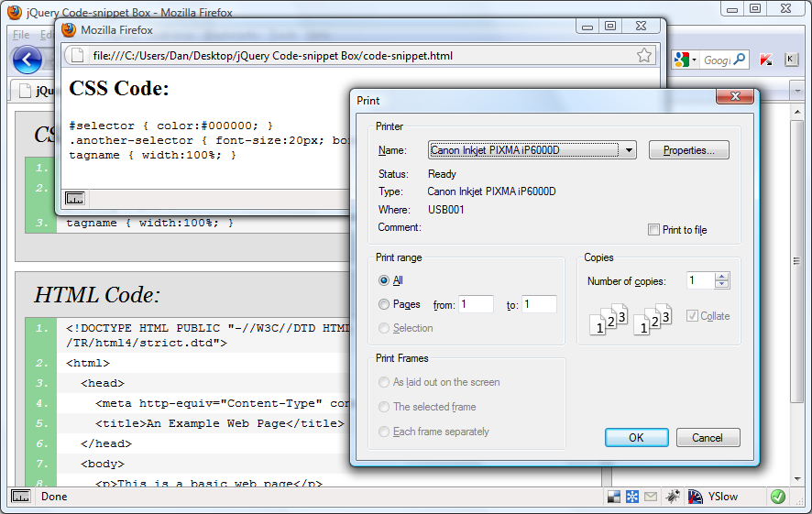Click the <title>An Example Web Page</title> line
The width and height of the screenshot is (812, 514).
coord(220,423)
